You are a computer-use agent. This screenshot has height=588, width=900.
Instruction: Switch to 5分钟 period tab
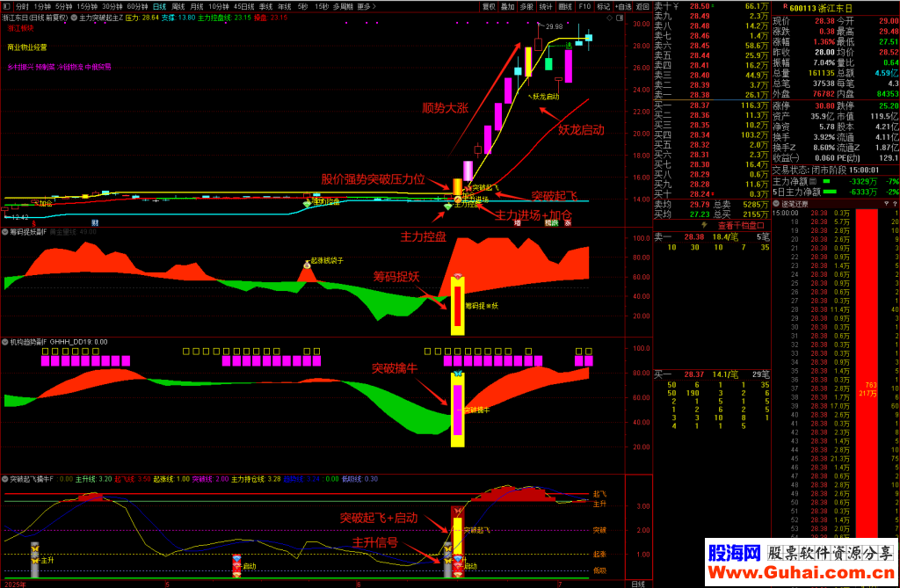tap(64, 6)
